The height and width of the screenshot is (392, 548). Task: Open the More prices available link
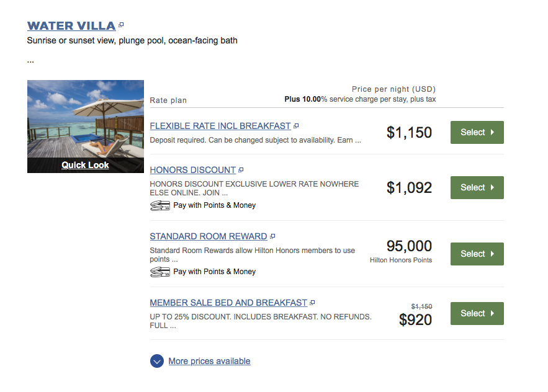(209, 361)
